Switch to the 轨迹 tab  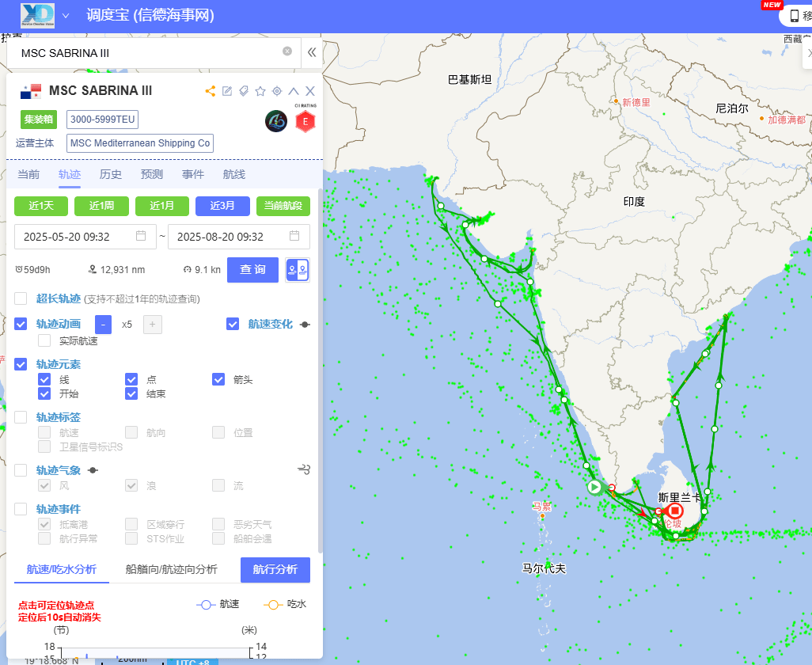coord(70,174)
